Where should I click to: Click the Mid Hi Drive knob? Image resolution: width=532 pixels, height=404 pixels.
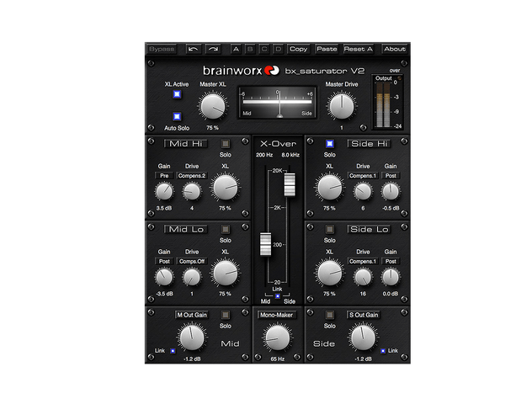coord(192,192)
